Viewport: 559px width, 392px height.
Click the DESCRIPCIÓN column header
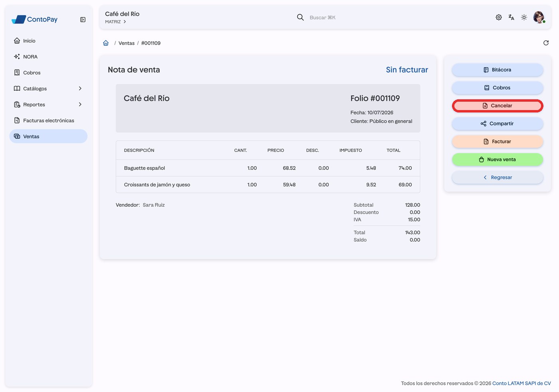click(139, 150)
